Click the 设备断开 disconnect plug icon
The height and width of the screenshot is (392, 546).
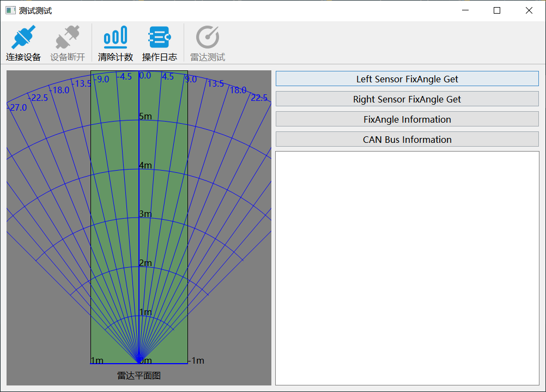68,37
